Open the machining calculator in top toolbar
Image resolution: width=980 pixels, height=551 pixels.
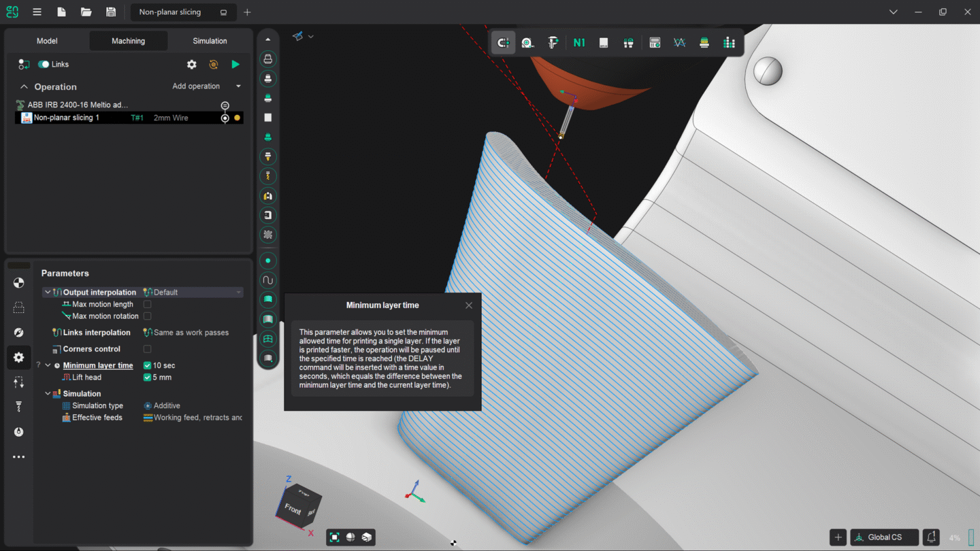click(x=655, y=42)
